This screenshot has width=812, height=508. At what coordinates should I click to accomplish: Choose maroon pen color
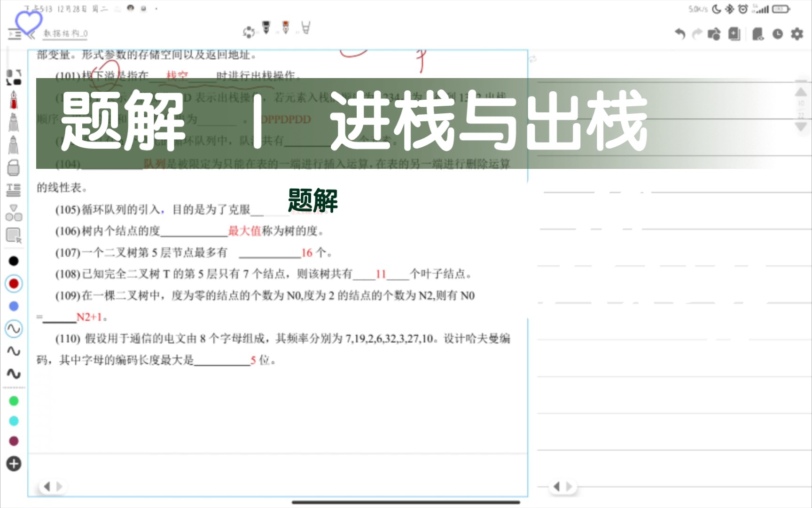click(14, 441)
